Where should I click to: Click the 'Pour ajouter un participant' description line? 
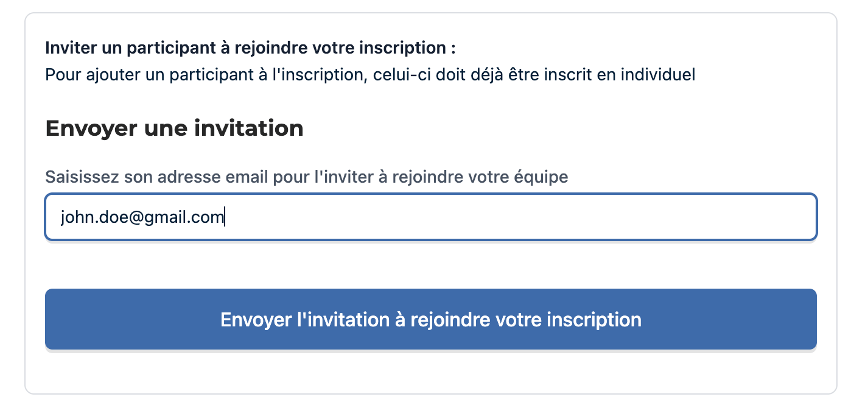[369, 76]
